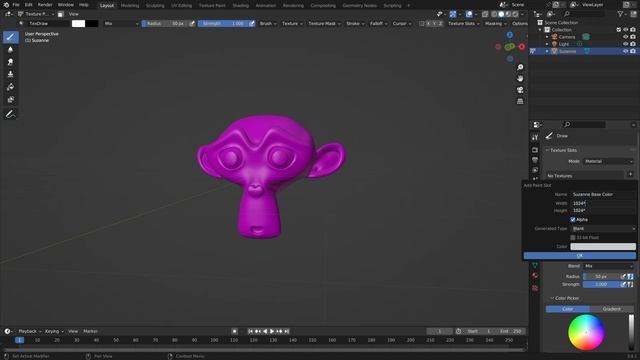Click the viewport zoom magnifier icon

point(520,67)
